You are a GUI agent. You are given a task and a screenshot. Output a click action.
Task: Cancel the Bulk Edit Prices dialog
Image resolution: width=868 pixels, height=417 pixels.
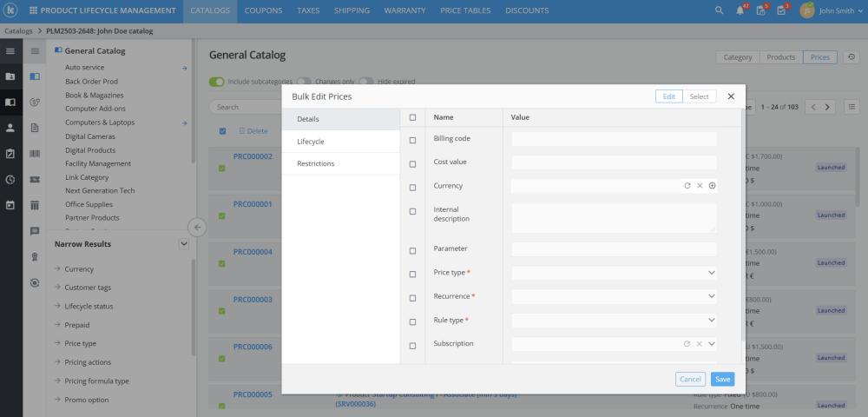[x=690, y=380]
